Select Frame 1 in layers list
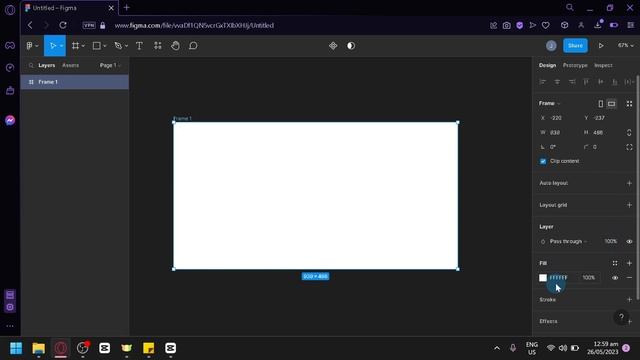 [x=75, y=82]
